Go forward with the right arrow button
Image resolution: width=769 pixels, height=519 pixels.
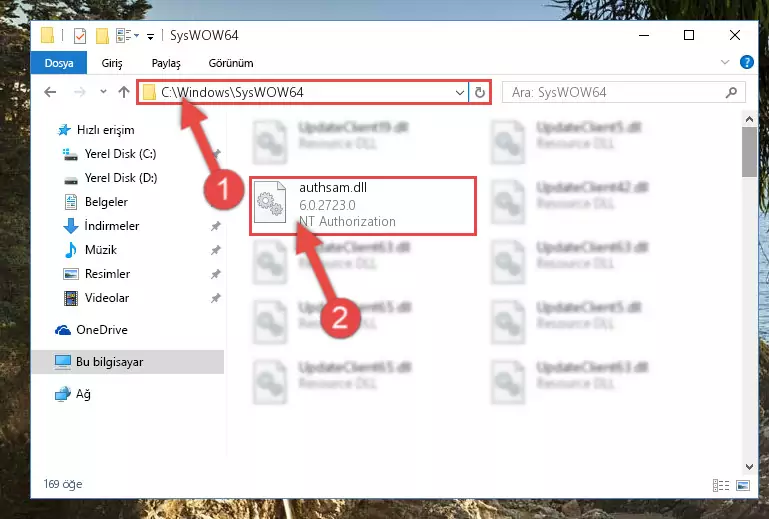[x=79, y=92]
